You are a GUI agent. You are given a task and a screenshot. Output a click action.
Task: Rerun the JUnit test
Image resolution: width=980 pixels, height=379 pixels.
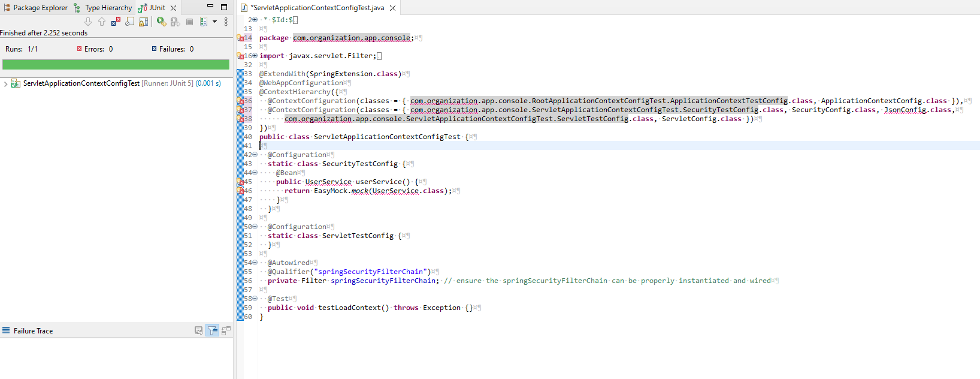161,22
